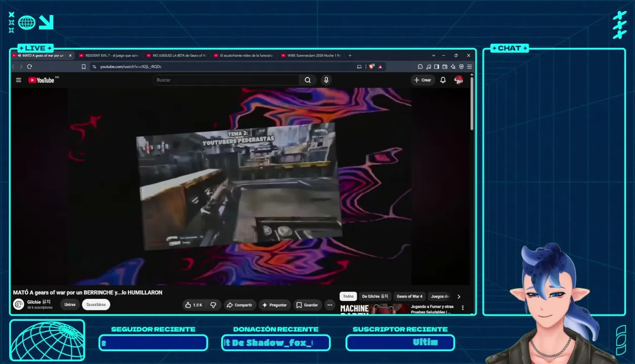Open more actions ellipsis under video
Image resolution: width=635 pixels, height=364 pixels.
coord(330,305)
